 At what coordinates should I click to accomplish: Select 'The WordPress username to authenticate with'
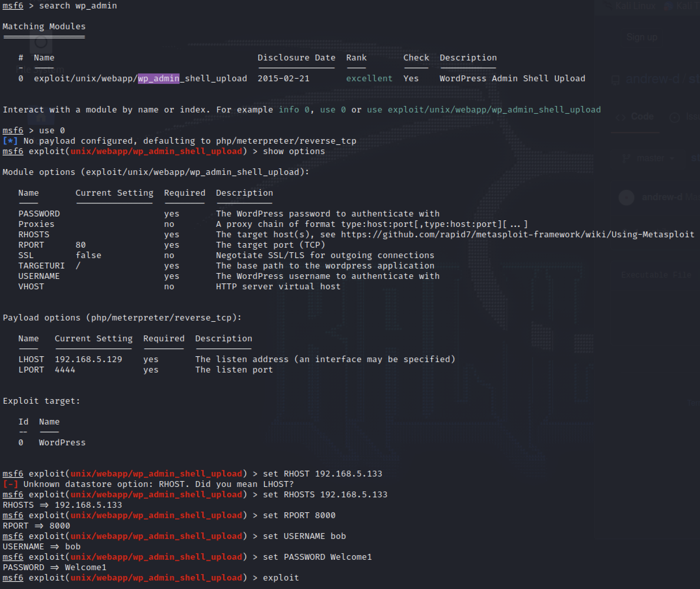click(x=328, y=276)
